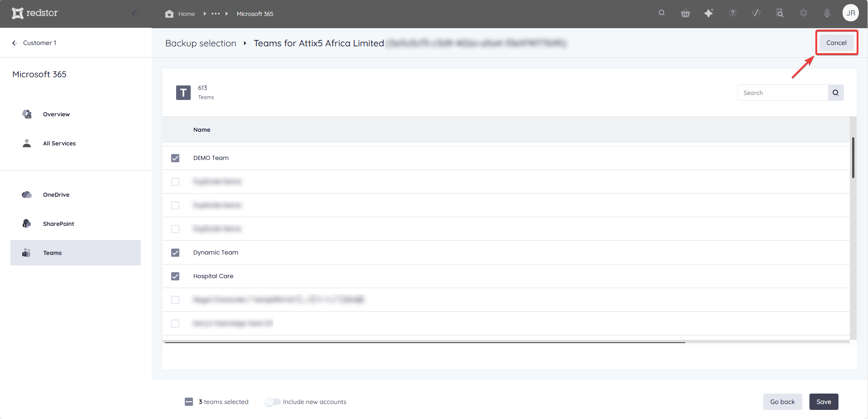Open the search icon in top bar

[662, 13]
